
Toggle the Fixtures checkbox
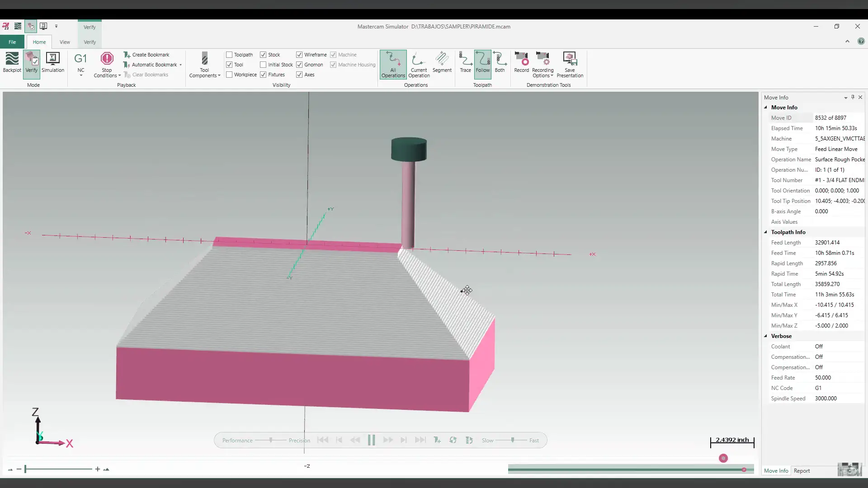point(263,75)
